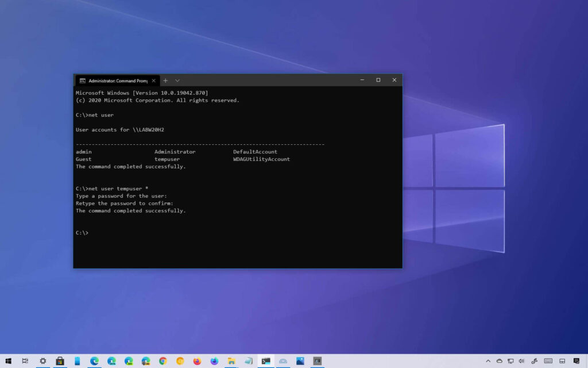Open network status icon in system tray
Image resolution: width=588 pixels, height=368 pixels.
(x=510, y=361)
